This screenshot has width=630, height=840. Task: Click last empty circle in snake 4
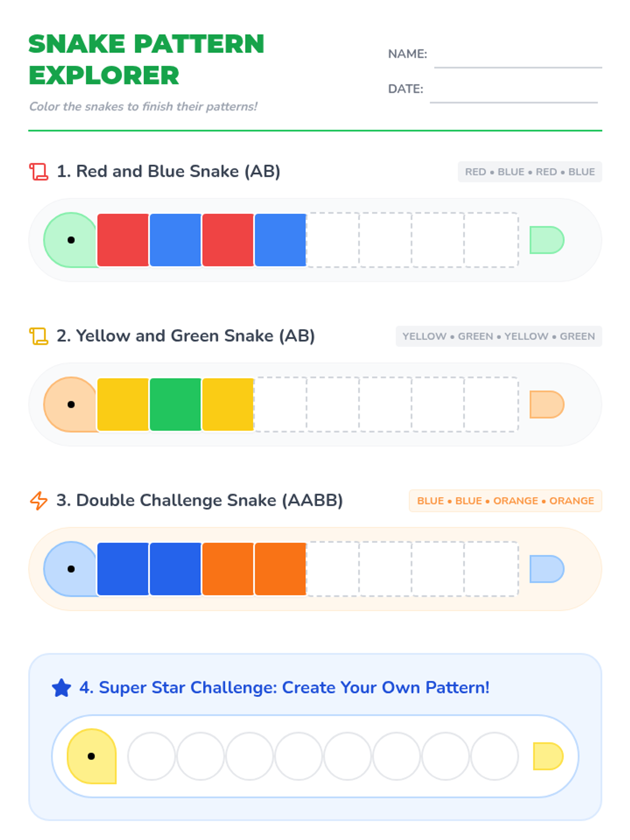495,756
